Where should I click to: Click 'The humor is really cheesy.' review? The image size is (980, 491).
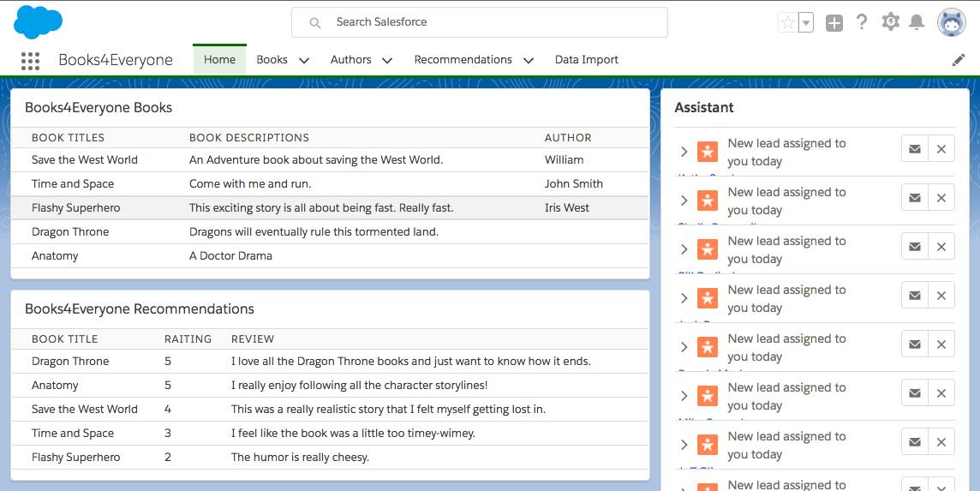[300, 458]
